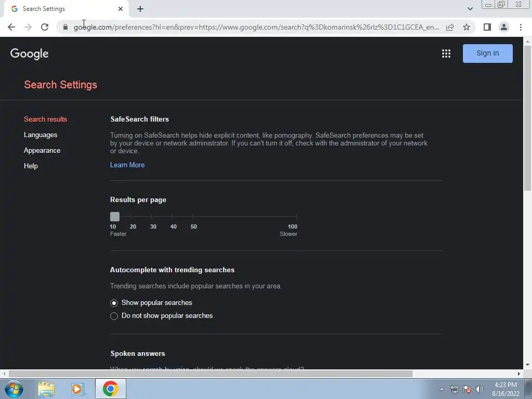Open Search results settings section
This screenshot has height=399, width=532.
[46, 119]
